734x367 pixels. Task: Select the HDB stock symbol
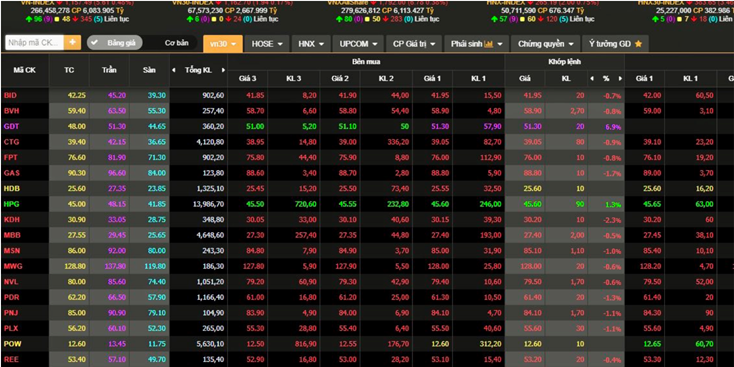pyautogui.click(x=12, y=188)
